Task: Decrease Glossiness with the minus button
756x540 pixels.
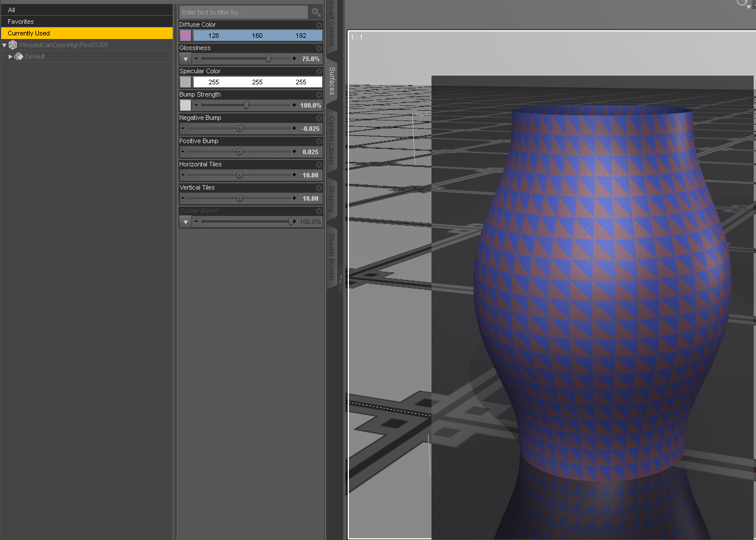Action: pyautogui.click(x=196, y=59)
